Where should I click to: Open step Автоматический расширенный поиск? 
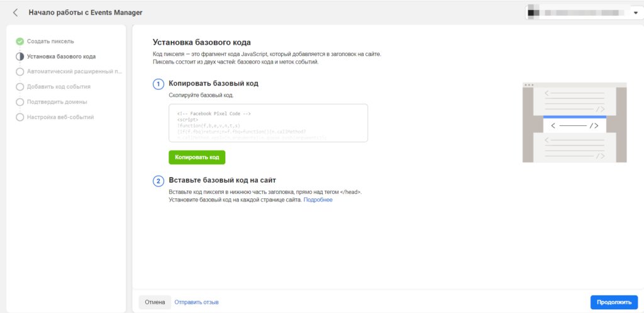[74, 72]
